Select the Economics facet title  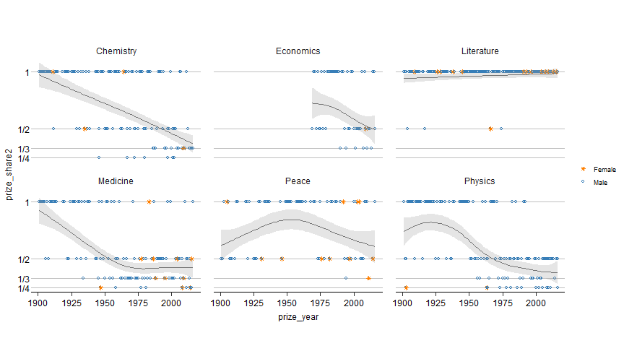click(298, 51)
